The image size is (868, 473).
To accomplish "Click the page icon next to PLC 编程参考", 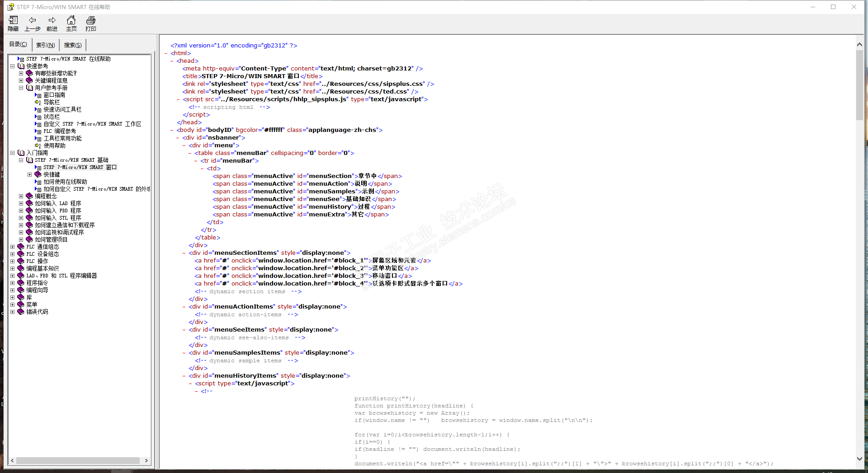I will coord(38,131).
